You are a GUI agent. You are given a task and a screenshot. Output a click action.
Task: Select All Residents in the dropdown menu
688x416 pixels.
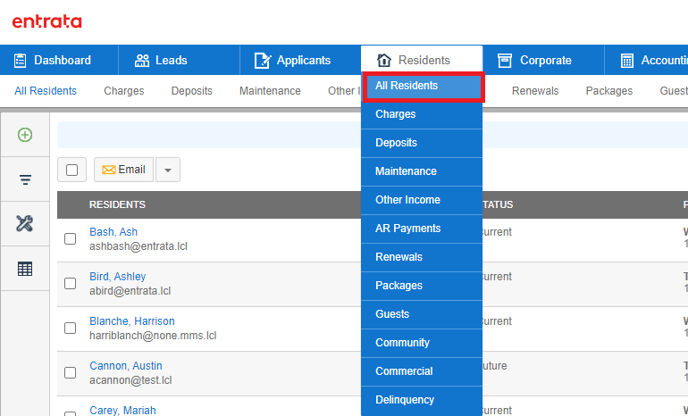[x=423, y=87]
